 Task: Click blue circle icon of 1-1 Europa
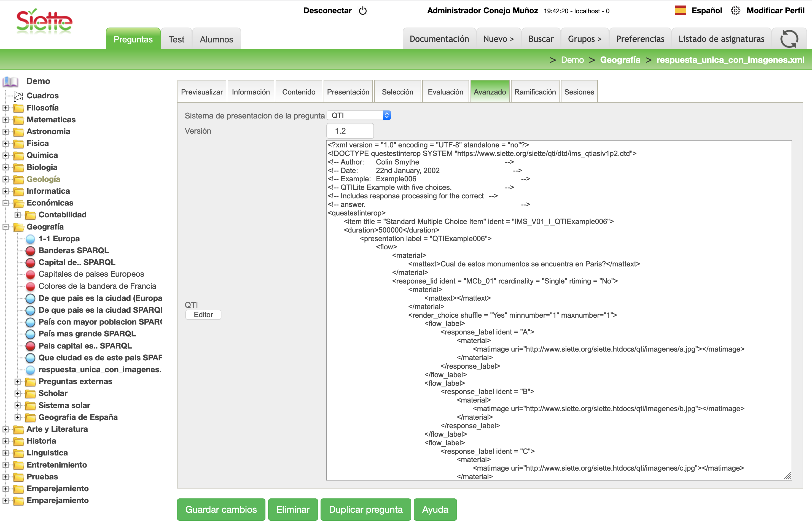(30, 239)
